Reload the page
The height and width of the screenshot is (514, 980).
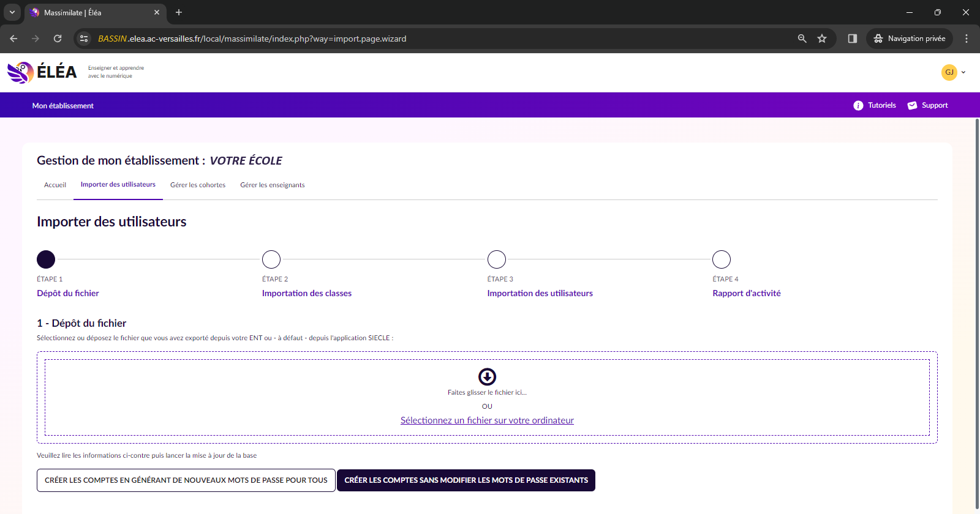[x=58, y=39]
